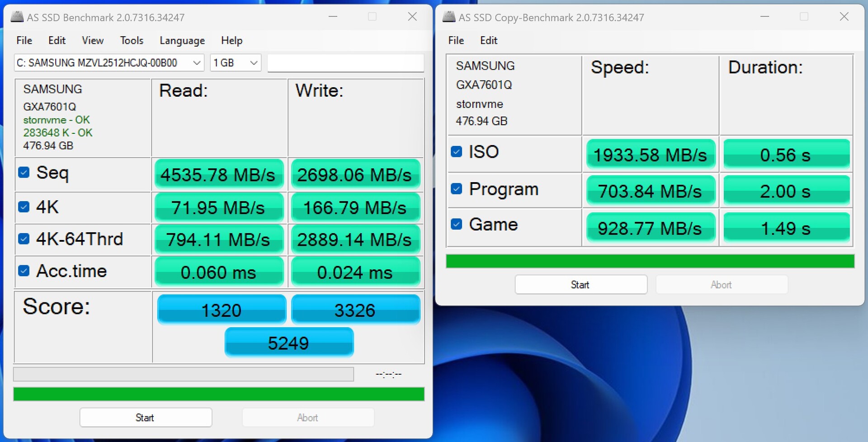868x442 pixels.
Task: Click the write score 3326
Action: (x=355, y=310)
